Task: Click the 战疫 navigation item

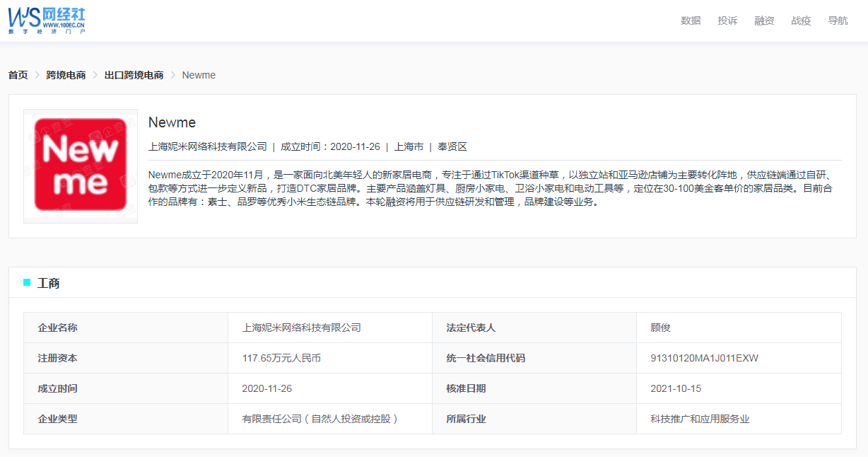Action: coord(800,21)
